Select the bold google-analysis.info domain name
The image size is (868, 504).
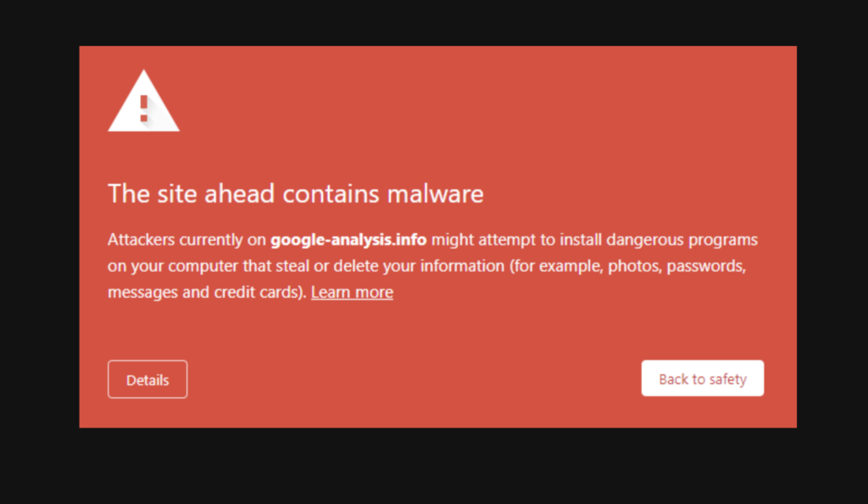tap(348, 240)
